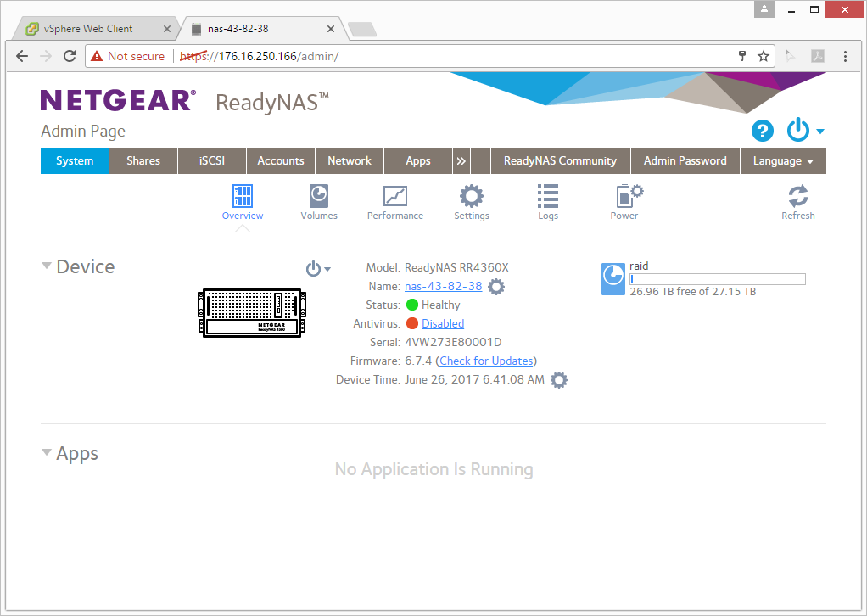Click the device time 'June 26, 2017 6:41:08 AM'
This screenshot has width=867, height=616.
tap(474, 380)
